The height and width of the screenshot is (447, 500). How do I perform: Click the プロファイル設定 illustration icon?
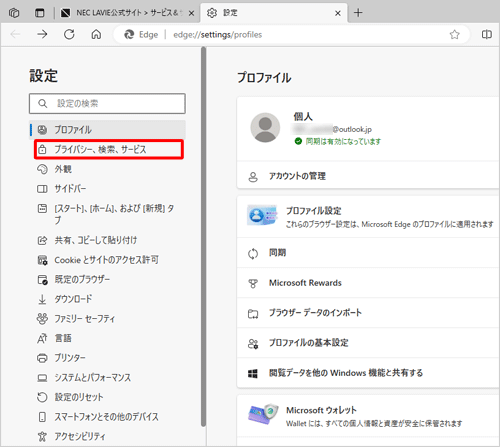pos(262,215)
